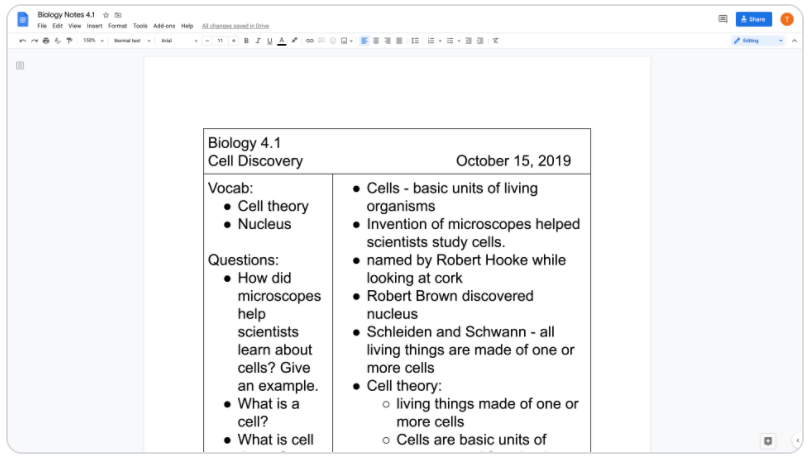Screen dimensions: 812x462
Task: Click the font size input field
Action: (220, 41)
